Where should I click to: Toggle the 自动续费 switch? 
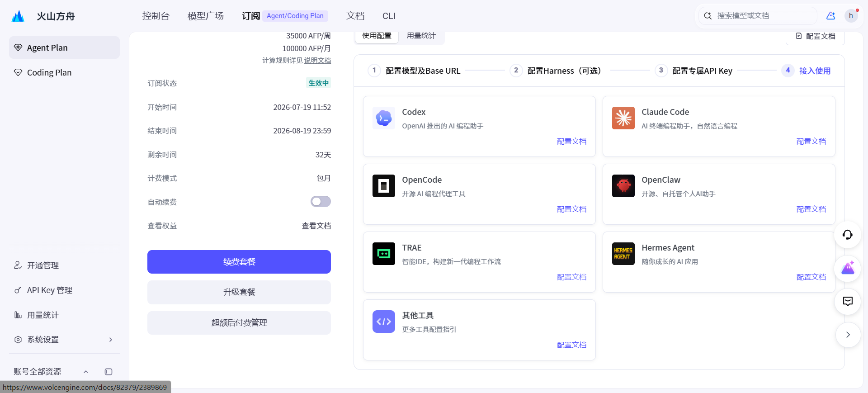pyautogui.click(x=321, y=201)
